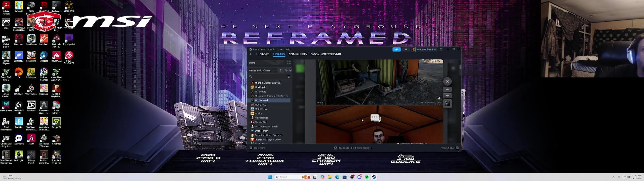Open the Megabonk desktop shortcut
This screenshot has height=181, width=644.
click(31, 57)
